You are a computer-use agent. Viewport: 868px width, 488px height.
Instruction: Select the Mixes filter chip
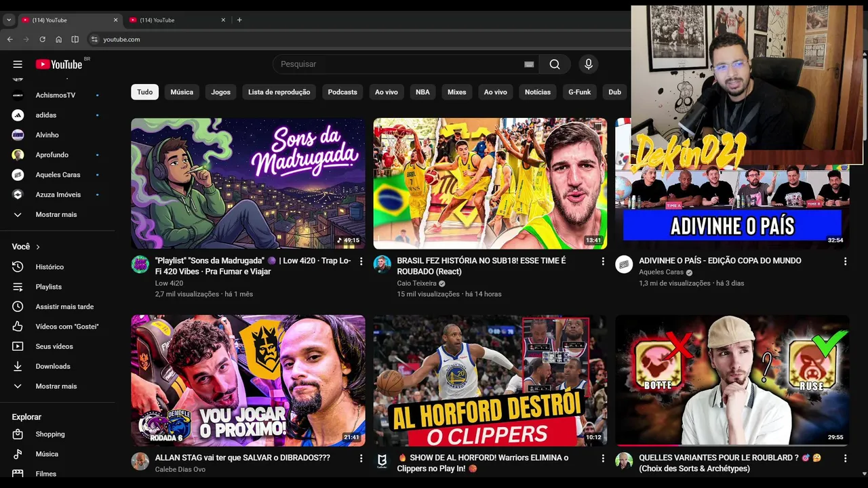(x=456, y=92)
